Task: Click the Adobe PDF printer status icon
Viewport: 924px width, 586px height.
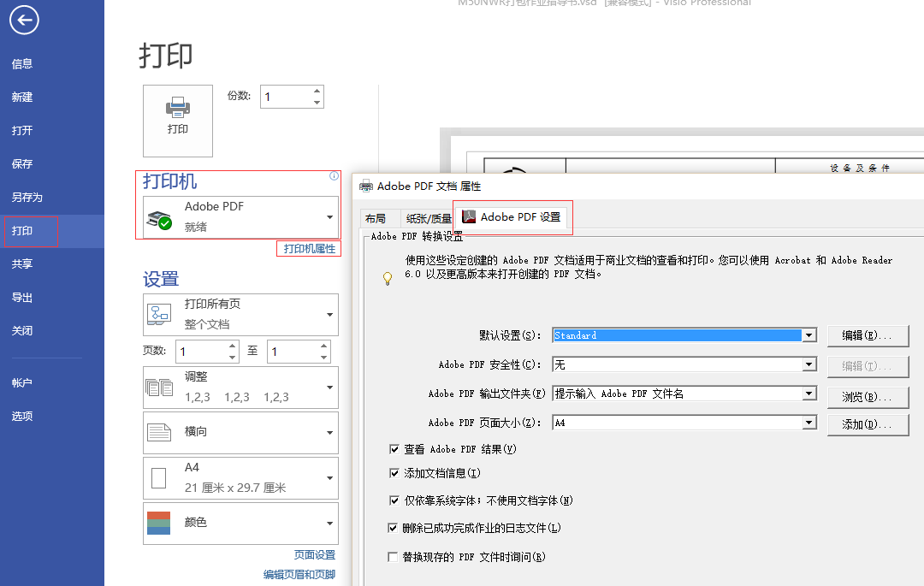Action: coord(159,219)
